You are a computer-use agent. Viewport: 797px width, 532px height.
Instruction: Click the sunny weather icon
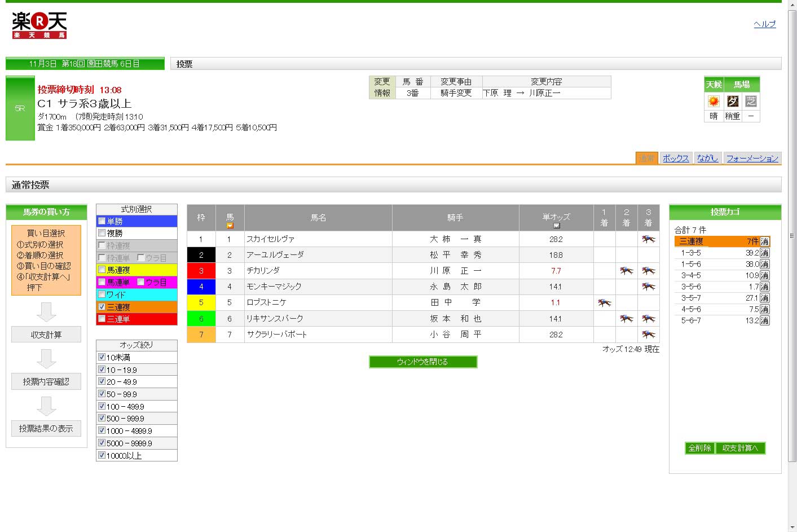pyautogui.click(x=714, y=101)
